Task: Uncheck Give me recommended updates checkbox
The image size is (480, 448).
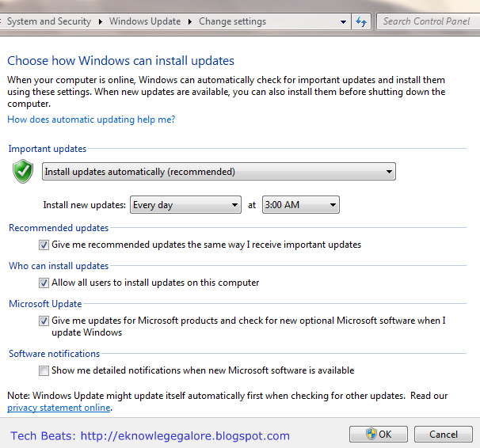Action: [x=44, y=245]
